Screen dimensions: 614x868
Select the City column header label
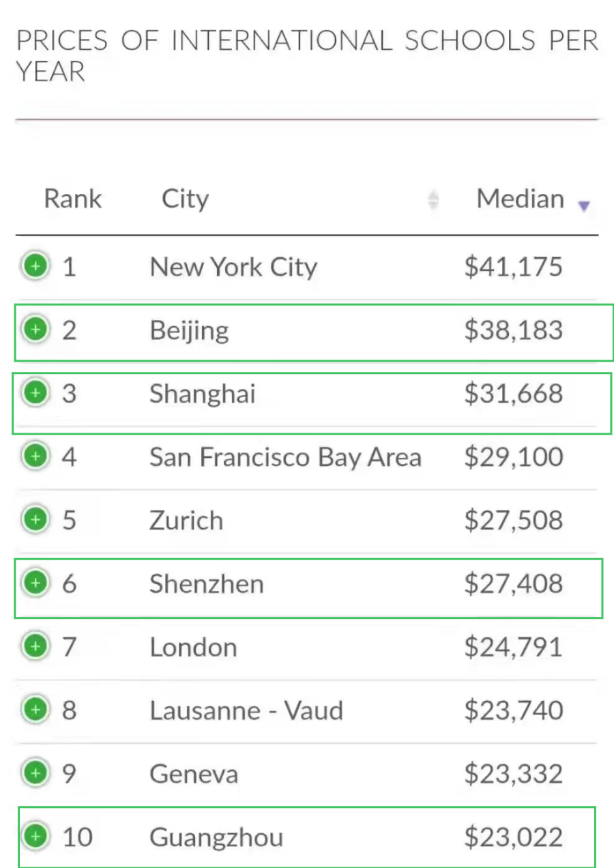185,199
